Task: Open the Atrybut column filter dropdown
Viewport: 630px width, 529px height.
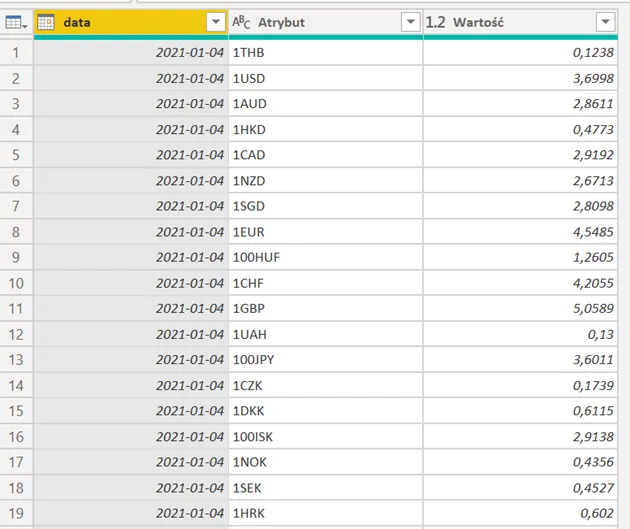Action: click(409, 22)
